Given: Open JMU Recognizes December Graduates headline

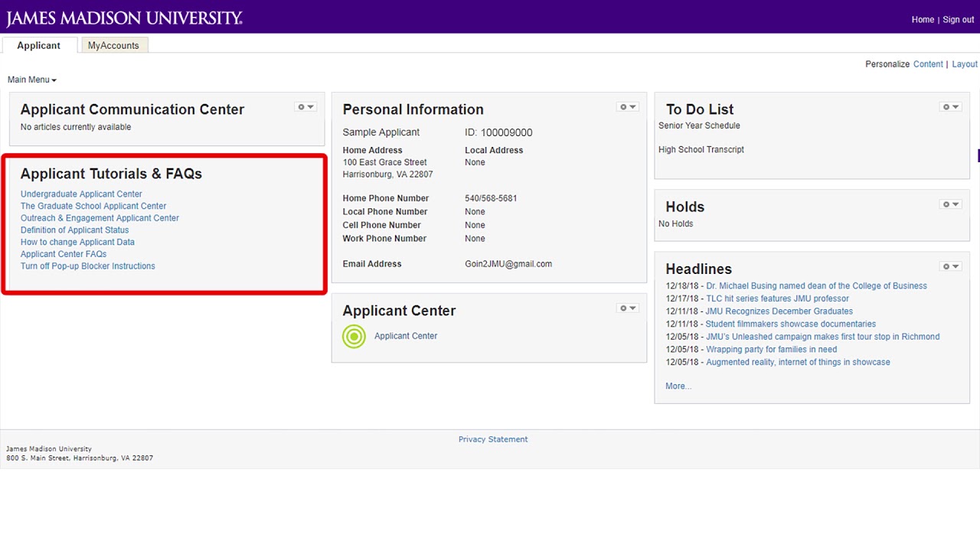Looking at the screenshot, I should click(779, 311).
